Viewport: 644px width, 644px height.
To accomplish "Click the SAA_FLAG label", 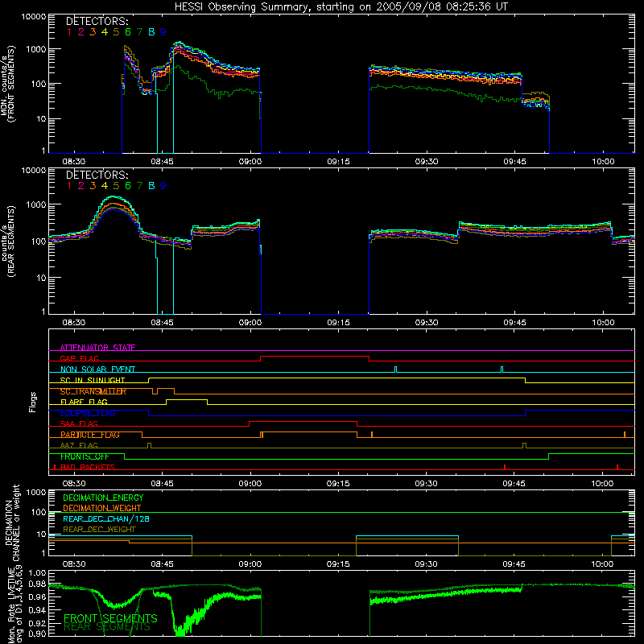I will [x=79, y=424].
